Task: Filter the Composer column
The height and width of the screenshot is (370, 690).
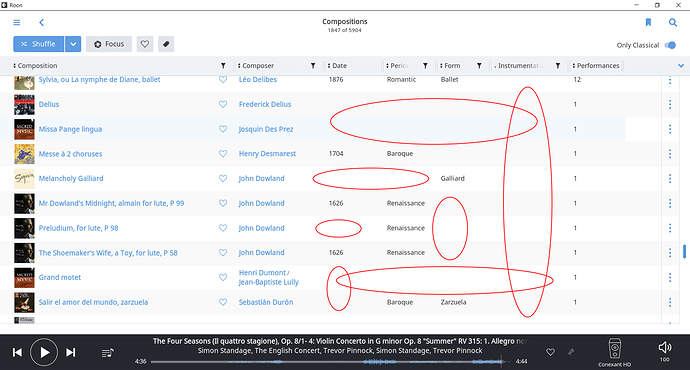Action: click(x=313, y=66)
